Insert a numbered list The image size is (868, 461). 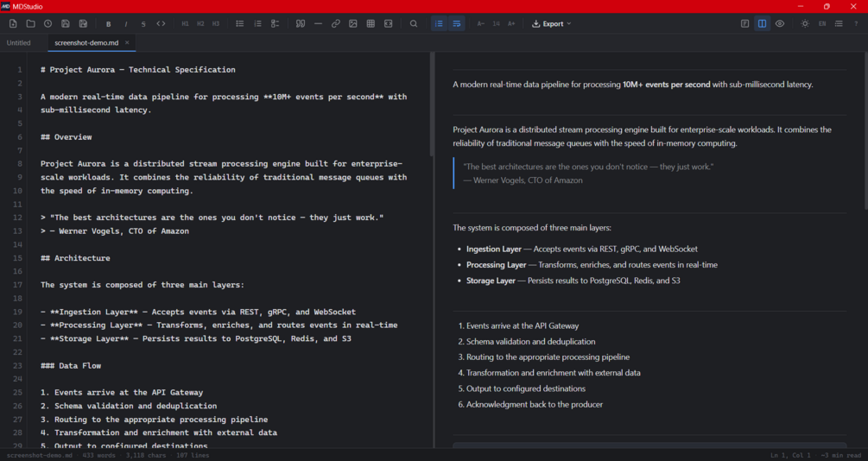point(257,24)
